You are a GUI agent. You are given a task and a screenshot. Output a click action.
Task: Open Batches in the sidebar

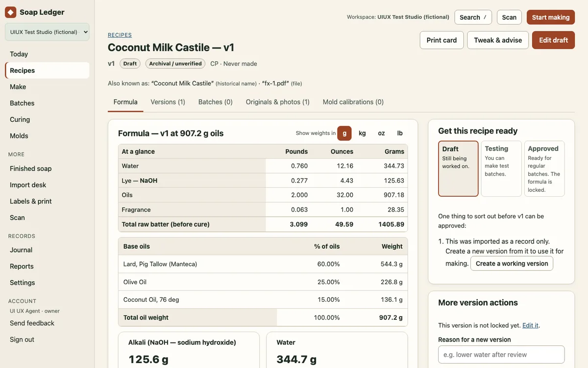point(47,103)
